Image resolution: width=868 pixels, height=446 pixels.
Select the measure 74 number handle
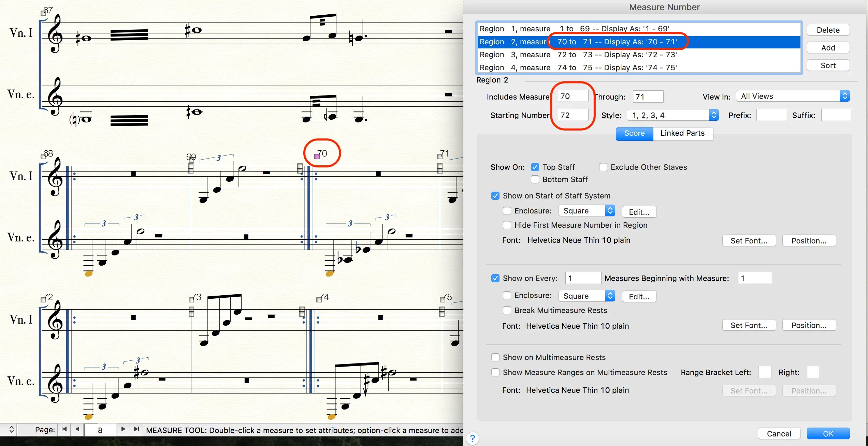[x=319, y=300]
